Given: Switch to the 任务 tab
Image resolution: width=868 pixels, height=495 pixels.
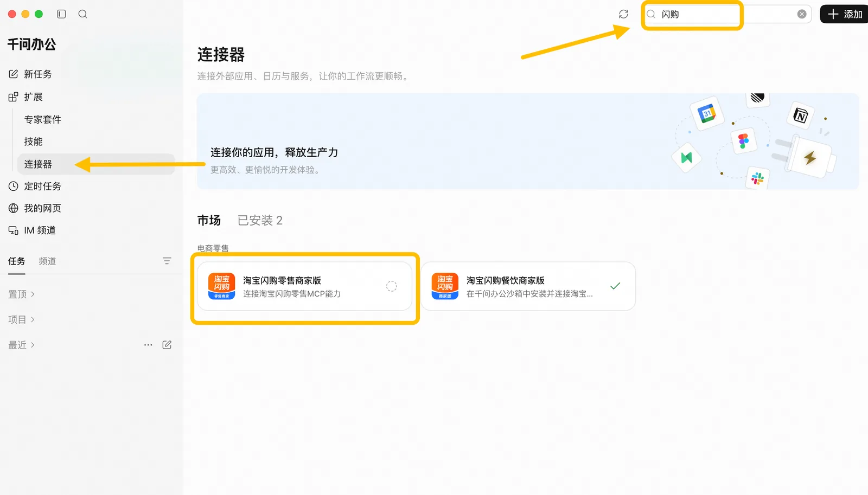Looking at the screenshot, I should (16, 261).
